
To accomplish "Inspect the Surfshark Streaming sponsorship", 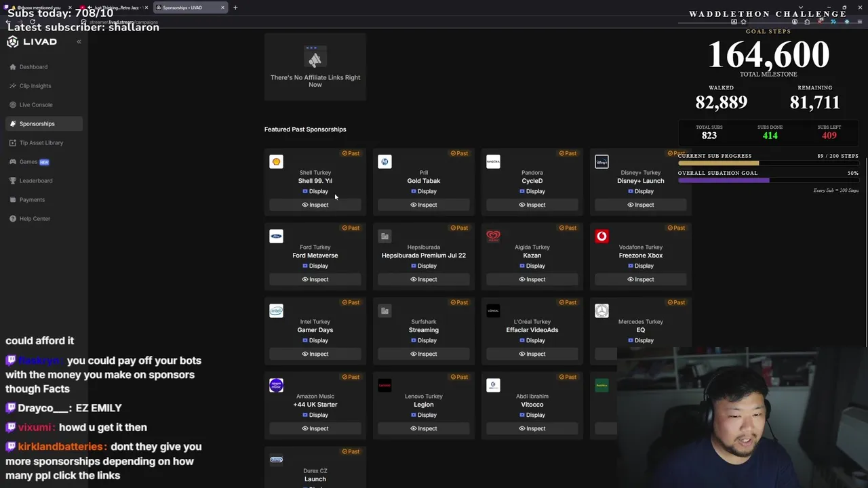I will tap(424, 354).
